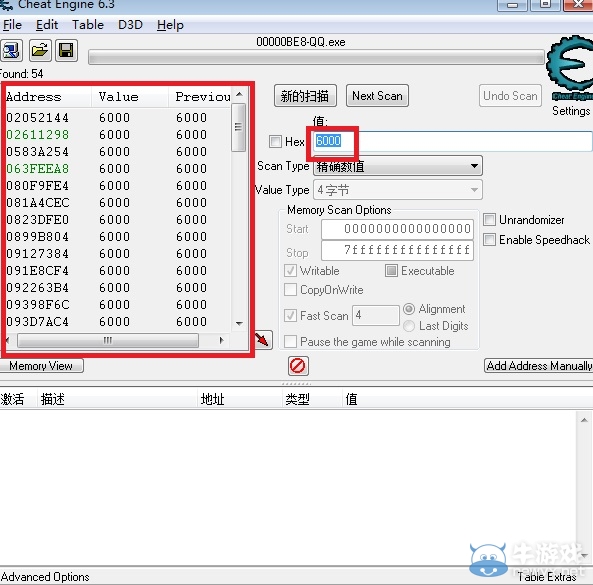
Task: Open Cheat Engine settings logo
Action: tap(570, 68)
